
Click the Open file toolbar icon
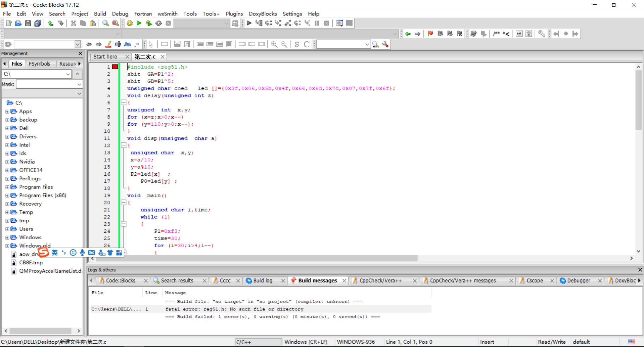click(x=18, y=23)
